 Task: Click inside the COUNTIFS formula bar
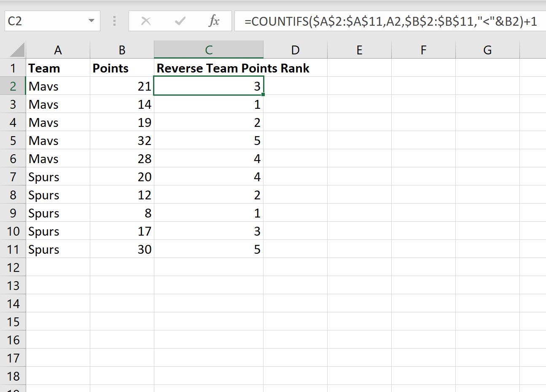click(390, 21)
